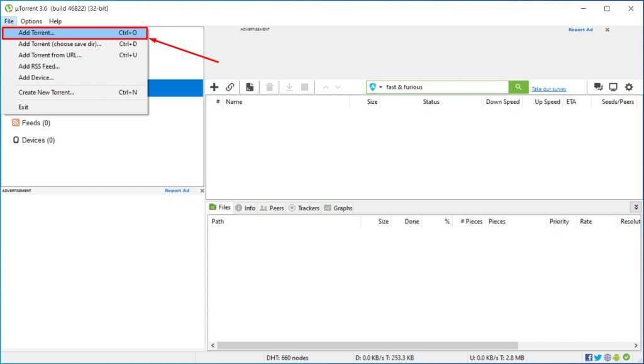
Task: Click the upload speed U: 0.0 KB/s status
Action: click(x=497, y=358)
